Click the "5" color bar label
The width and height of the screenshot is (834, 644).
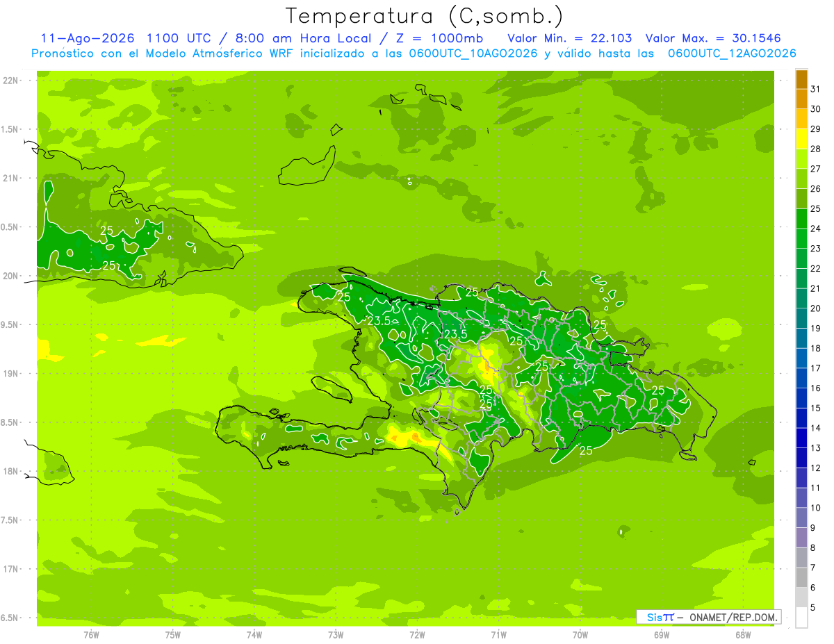(x=813, y=608)
